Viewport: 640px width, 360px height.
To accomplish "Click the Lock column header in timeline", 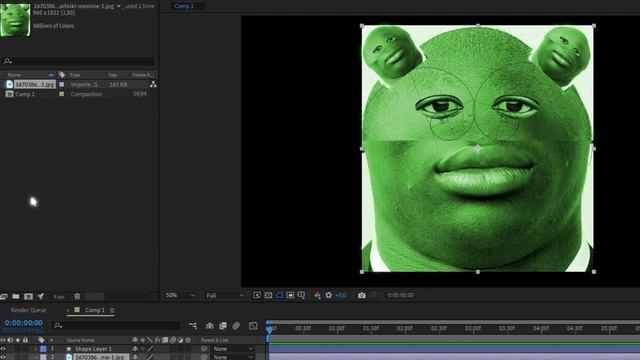I will tap(25, 340).
